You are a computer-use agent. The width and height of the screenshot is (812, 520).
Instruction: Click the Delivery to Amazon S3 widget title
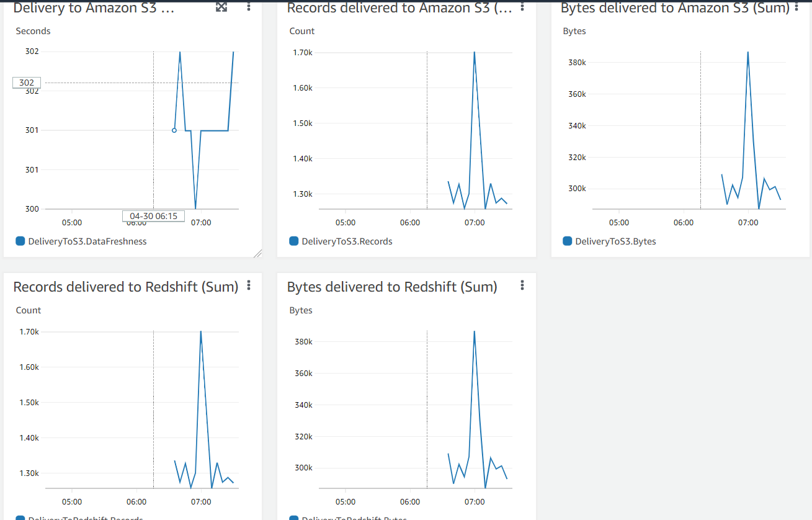[94, 8]
